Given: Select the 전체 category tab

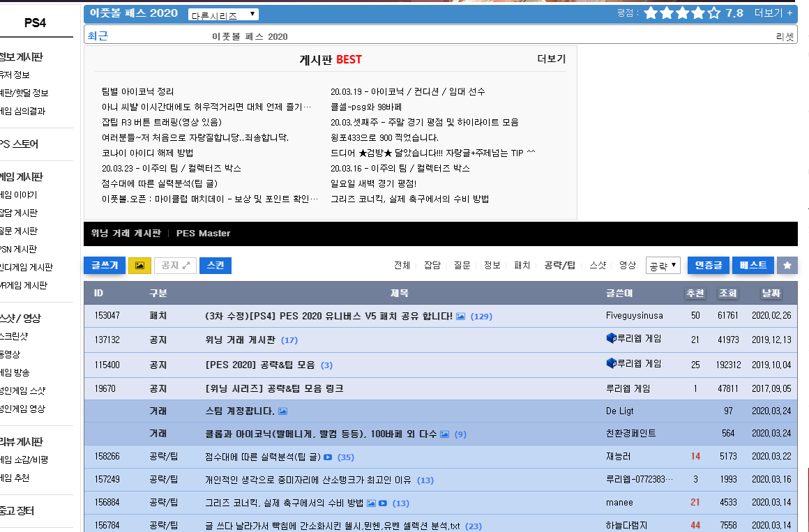Looking at the screenshot, I should click(402, 265).
